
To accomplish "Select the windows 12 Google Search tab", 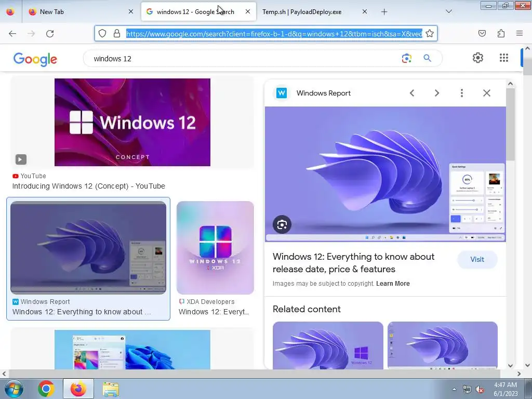I will 198,11.
